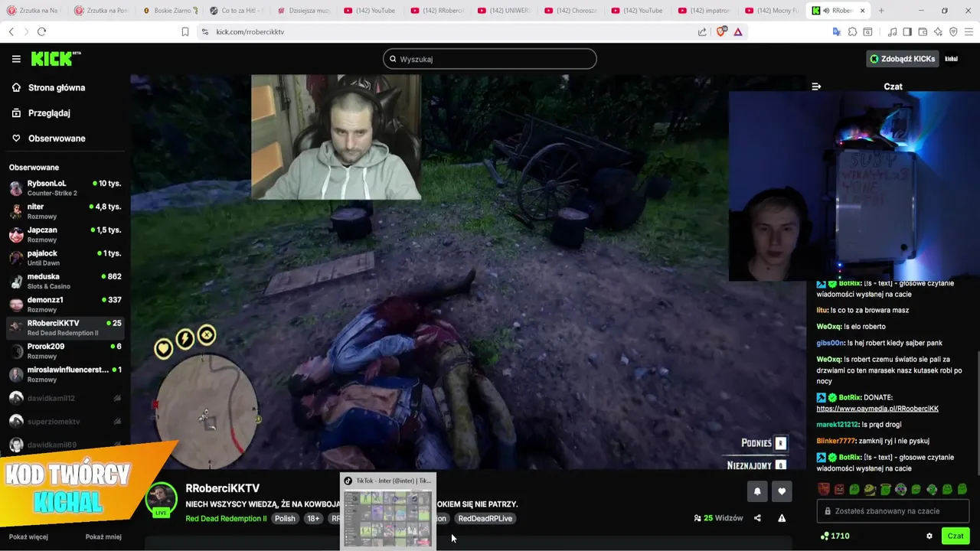Open the music note media control icon
This screenshot has width=980, height=551.
click(893, 31)
